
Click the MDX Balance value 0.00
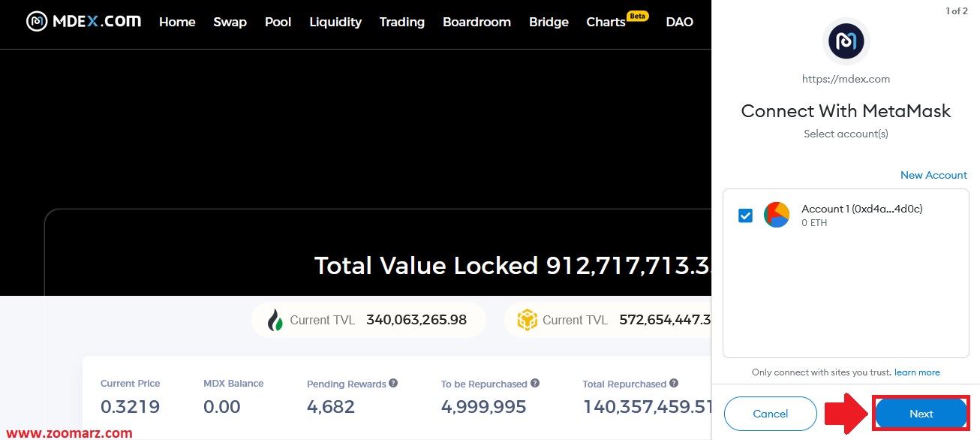click(x=222, y=407)
